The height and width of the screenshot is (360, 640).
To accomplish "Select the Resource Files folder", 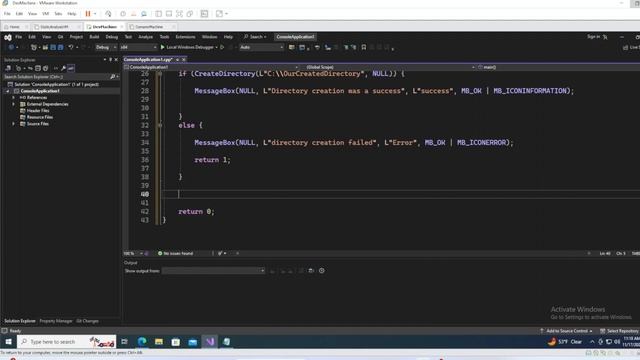I will tap(40, 117).
